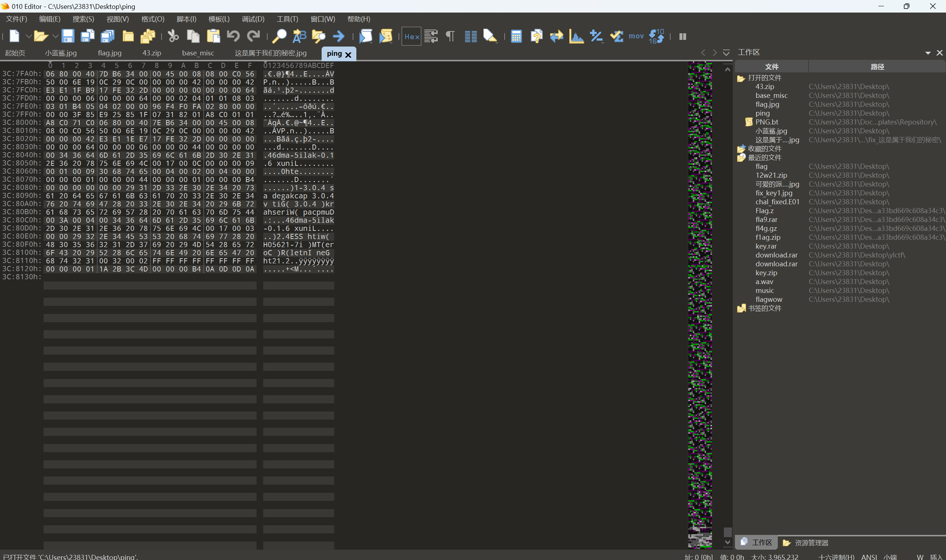Run a script with the script icon

(366, 36)
